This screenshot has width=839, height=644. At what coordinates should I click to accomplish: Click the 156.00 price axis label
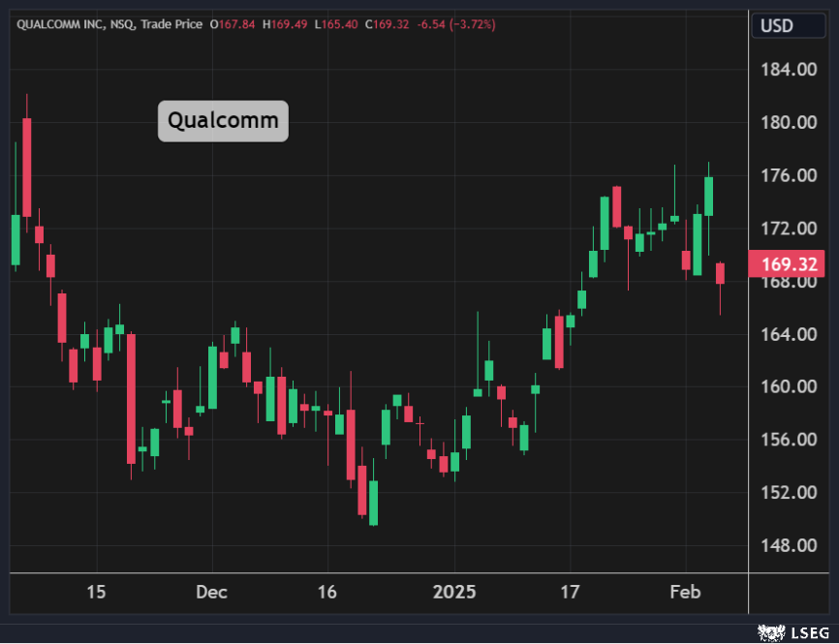tap(790, 440)
